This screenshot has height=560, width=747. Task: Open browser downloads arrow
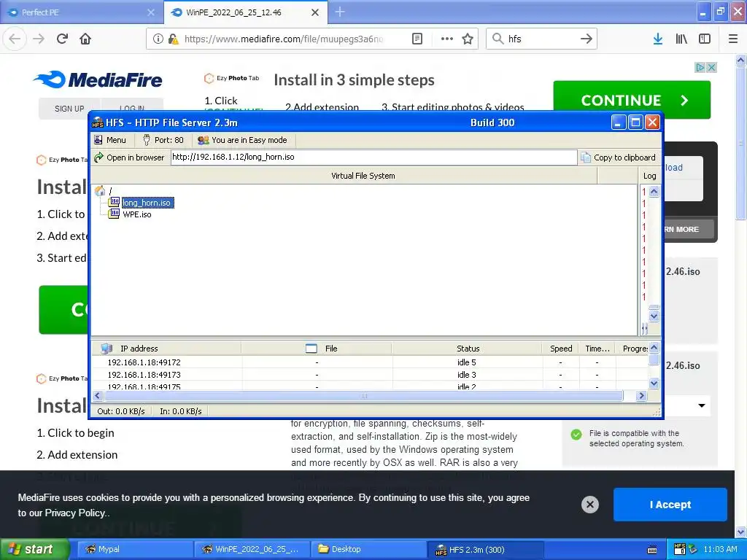pyautogui.click(x=658, y=39)
